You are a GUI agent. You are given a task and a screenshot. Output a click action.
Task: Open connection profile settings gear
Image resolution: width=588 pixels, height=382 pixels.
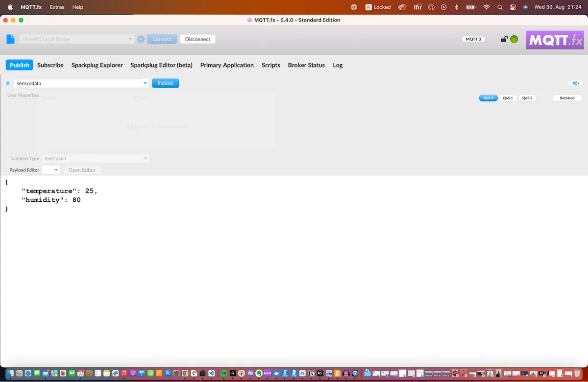coord(141,39)
